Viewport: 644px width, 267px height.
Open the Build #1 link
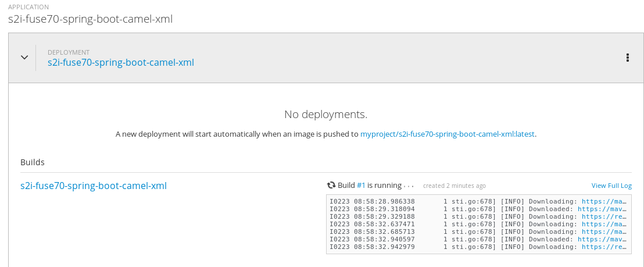click(361, 186)
